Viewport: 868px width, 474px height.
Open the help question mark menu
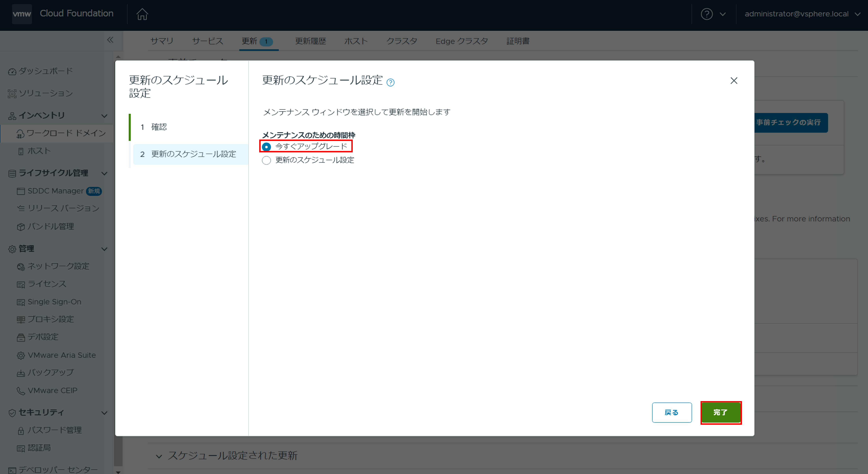(707, 14)
